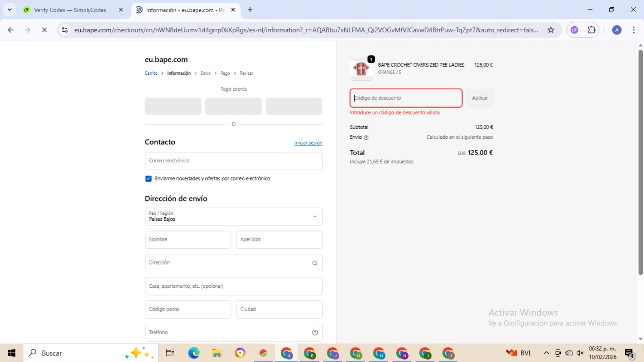This screenshot has height=362, width=644.
Task: Launch Microsoft Edge from the taskbar
Action: (x=194, y=353)
